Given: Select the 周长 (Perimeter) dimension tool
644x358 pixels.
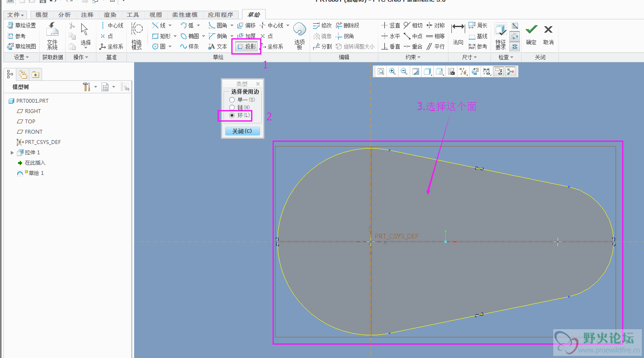Looking at the screenshot, I should tap(478, 25).
